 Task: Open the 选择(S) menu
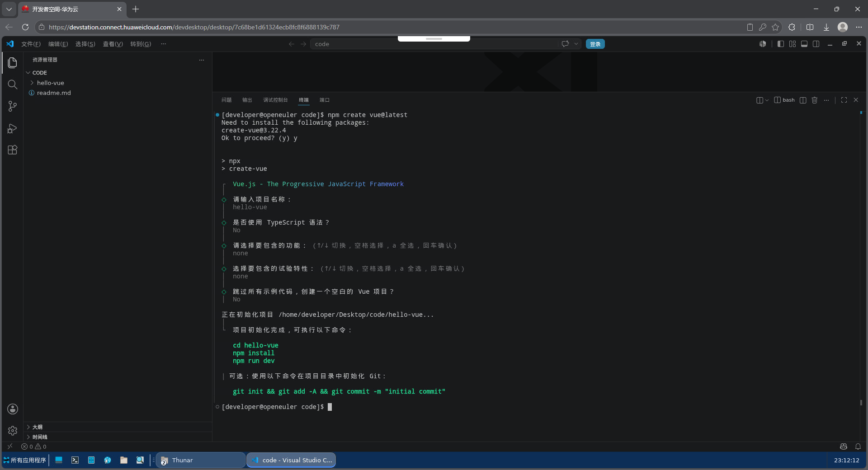coord(85,44)
